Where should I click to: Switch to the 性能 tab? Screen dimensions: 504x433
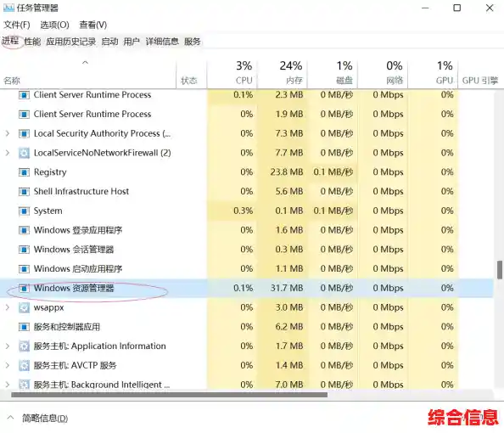[32, 42]
